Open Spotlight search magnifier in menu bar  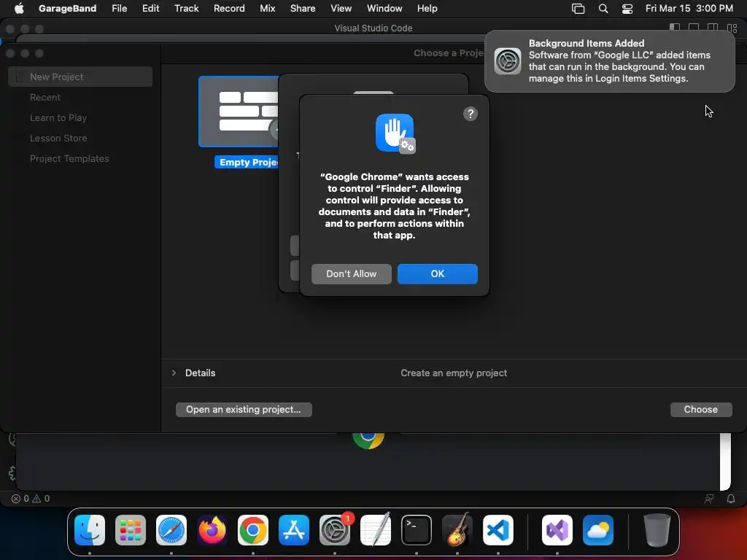point(603,9)
